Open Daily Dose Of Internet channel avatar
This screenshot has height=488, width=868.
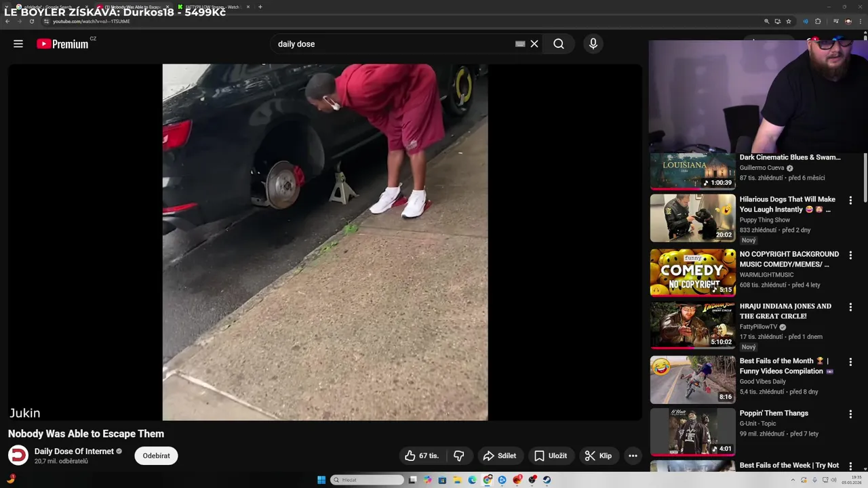point(18,455)
